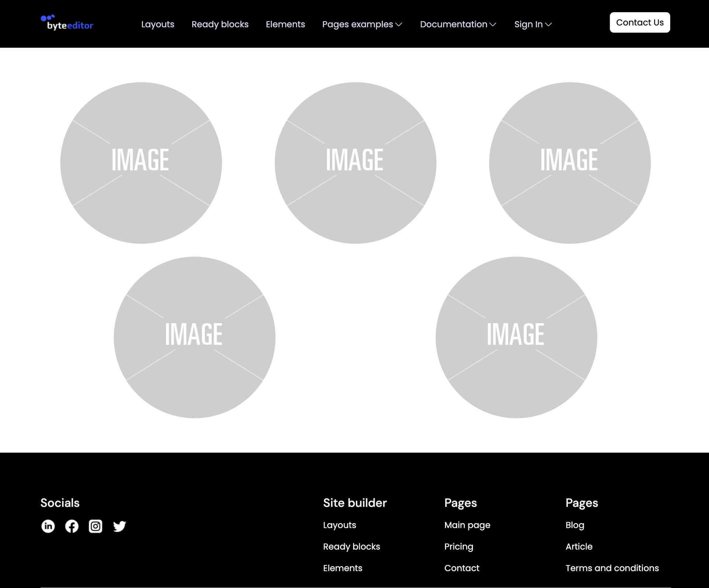709x588 pixels.
Task: Open the LinkedIn social icon
Action: point(48,526)
